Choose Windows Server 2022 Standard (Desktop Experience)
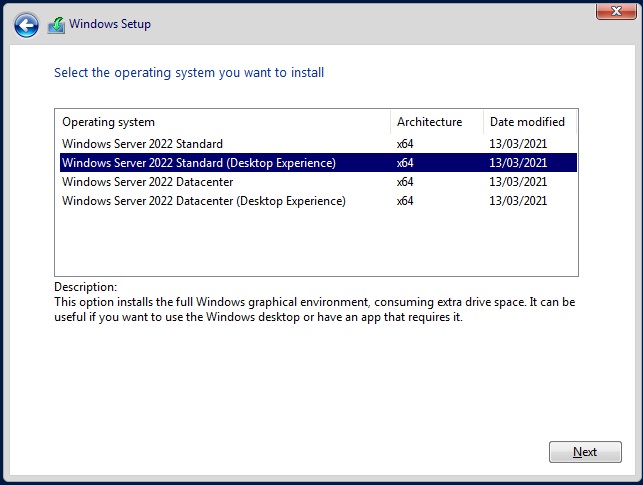The height and width of the screenshot is (485, 643). pyautogui.click(x=198, y=163)
